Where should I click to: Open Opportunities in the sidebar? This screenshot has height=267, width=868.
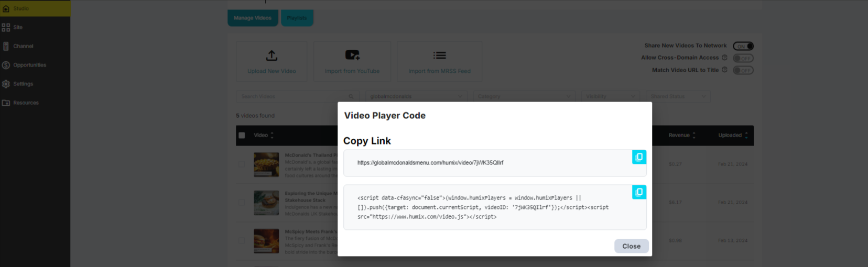(29, 65)
